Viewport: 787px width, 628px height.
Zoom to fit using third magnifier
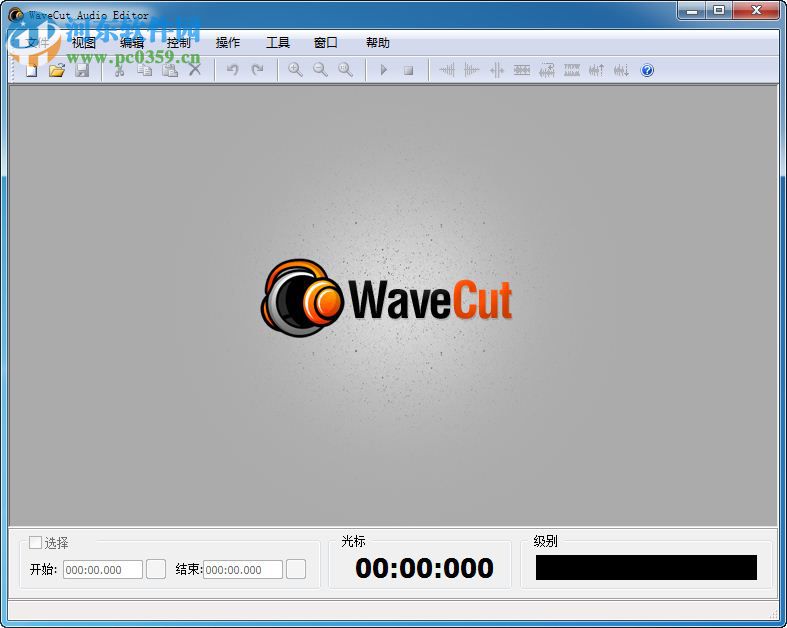click(x=345, y=70)
